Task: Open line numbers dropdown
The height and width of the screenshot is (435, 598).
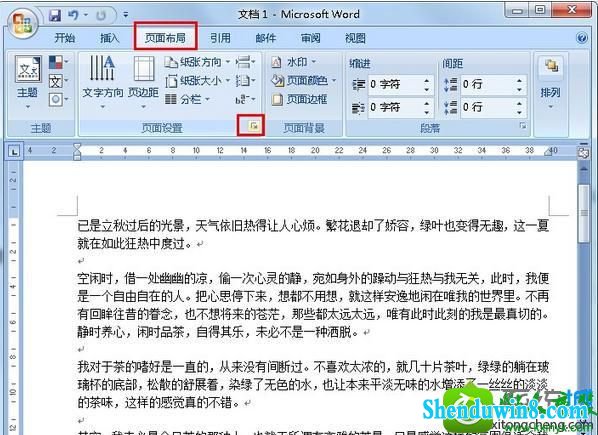Action: tap(245, 80)
